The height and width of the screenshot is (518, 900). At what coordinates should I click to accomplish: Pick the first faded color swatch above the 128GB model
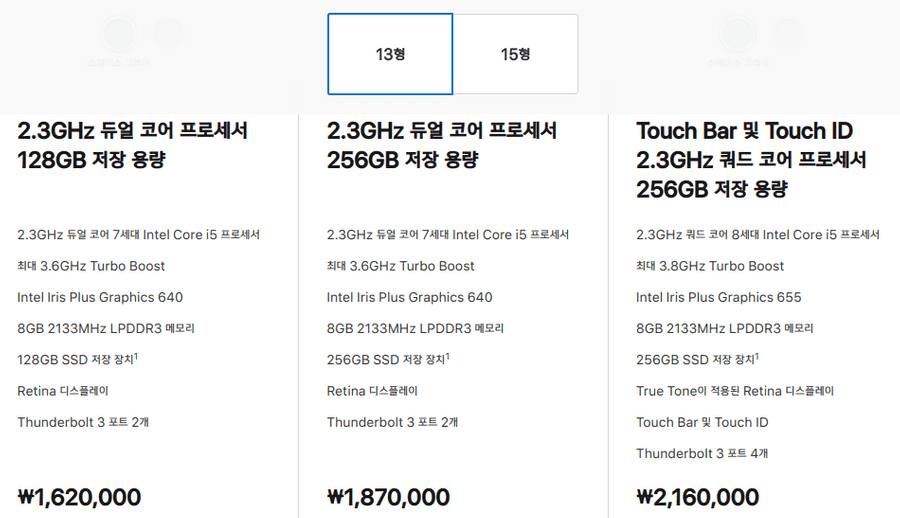(x=119, y=33)
